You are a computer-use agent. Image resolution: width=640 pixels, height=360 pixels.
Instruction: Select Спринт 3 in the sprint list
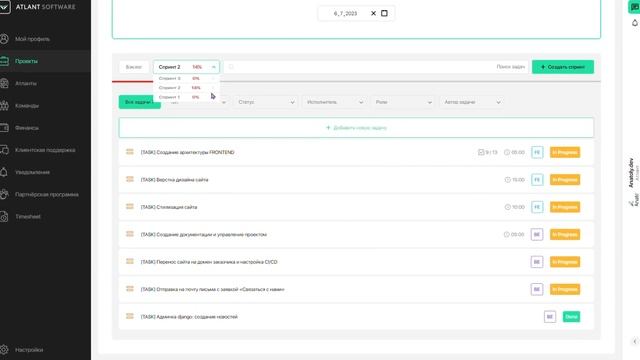[x=186, y=78]
